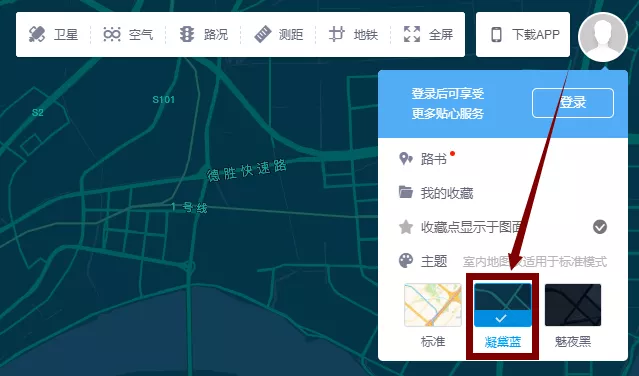639x376 pixels.
Task: Click the subway 地铁 icon
Action: [337, 34]
